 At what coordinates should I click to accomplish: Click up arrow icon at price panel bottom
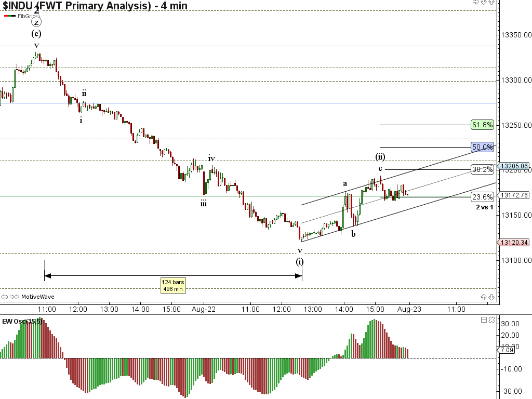[484, 297]
